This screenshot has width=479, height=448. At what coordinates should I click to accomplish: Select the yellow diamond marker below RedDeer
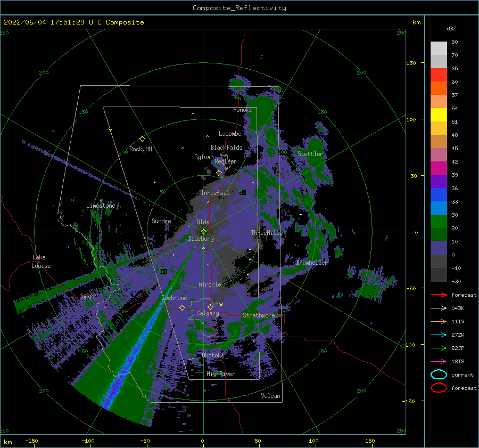click(x=219, y=173)
